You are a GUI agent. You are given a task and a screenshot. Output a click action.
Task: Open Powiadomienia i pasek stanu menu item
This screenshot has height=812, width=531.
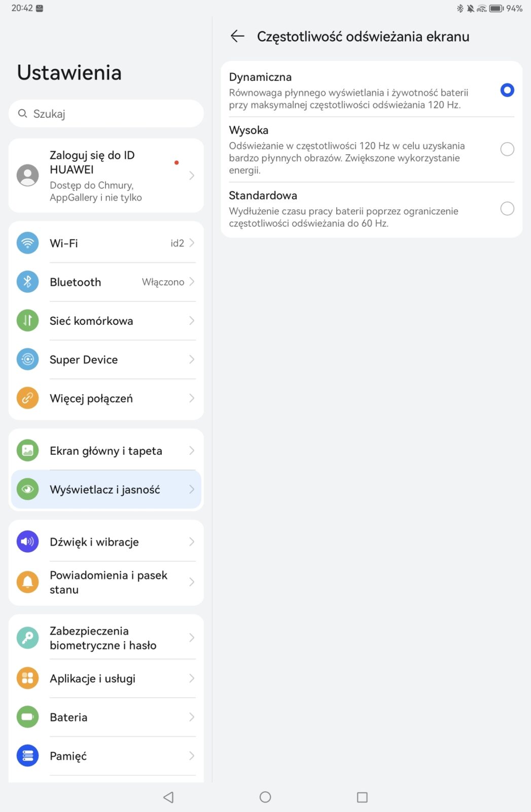(x=106, y=582)
